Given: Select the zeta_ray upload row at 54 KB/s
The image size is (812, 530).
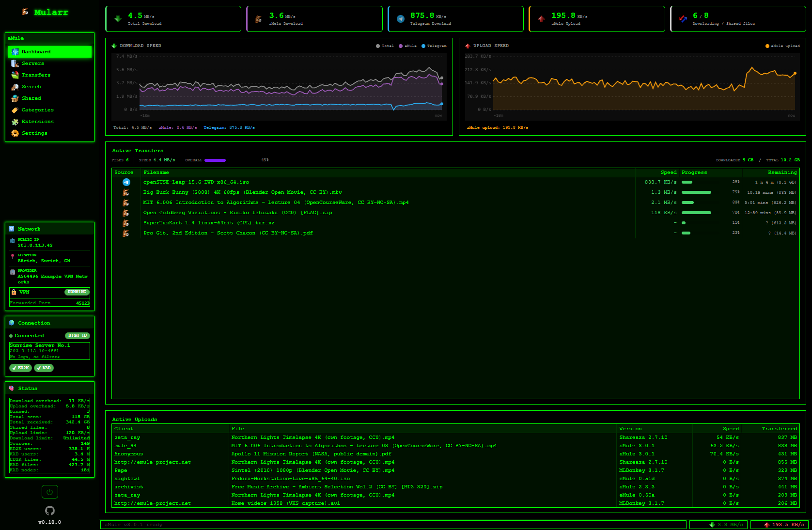Looking at the screenshot, I should [x=455, y=437].
